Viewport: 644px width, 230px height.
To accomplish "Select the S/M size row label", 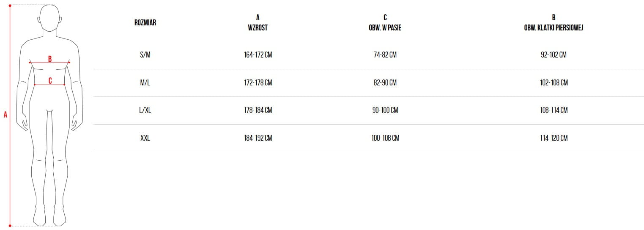I will pyautogui.click(x=145, y=55).
